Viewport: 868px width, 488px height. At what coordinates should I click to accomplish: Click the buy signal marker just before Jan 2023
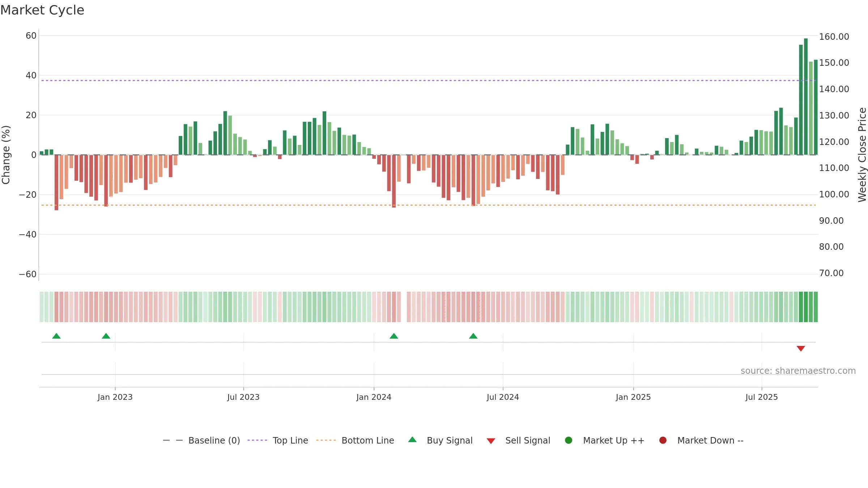pos(106,336)
